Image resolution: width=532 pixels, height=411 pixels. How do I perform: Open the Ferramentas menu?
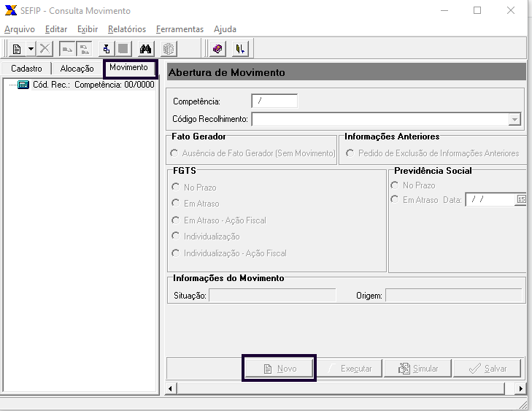pos(180,29)
